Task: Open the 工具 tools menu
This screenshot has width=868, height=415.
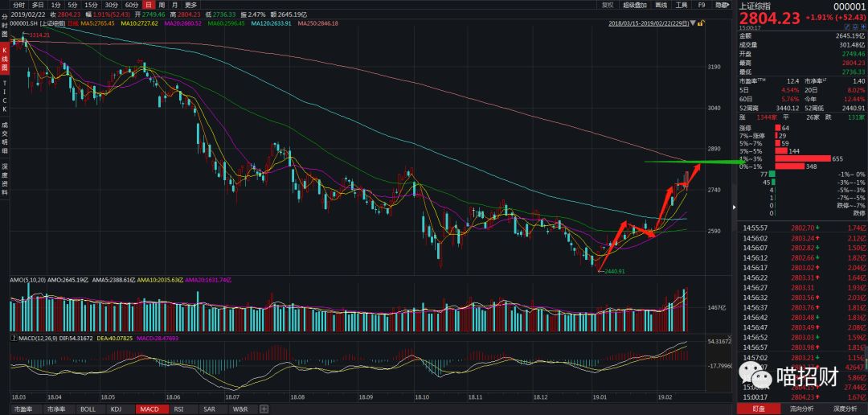Action: tap(682, 5)
